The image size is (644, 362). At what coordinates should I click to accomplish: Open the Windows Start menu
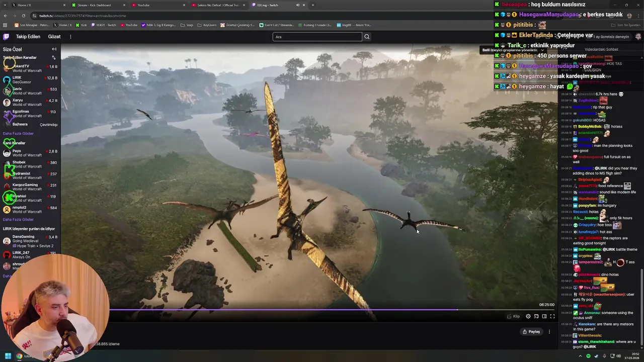8,356
